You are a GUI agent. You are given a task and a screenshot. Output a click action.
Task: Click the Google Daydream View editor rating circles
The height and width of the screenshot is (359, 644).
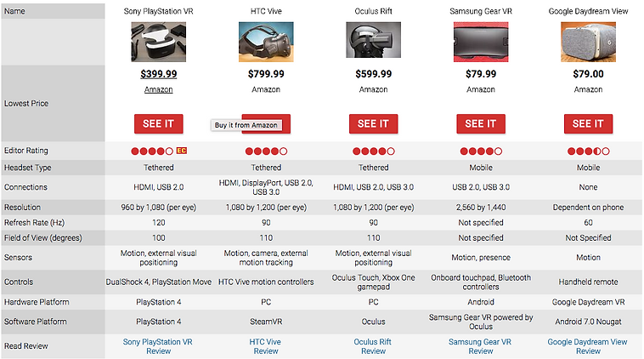588,151
